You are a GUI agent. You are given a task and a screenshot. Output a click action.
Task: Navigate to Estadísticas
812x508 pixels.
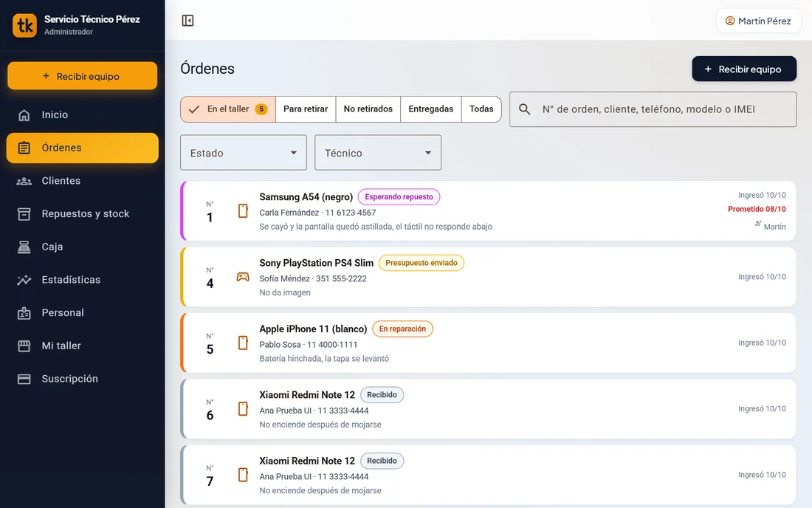pyautogui.click(x=83, y=280)
